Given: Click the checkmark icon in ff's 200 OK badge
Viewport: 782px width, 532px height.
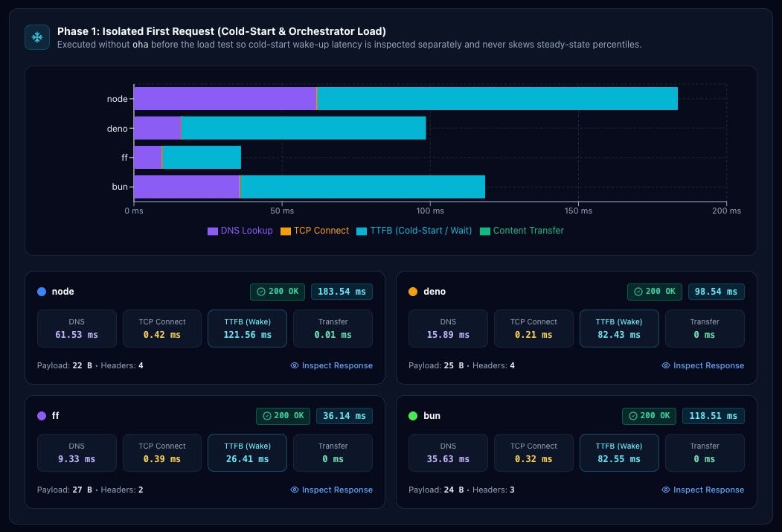Looking at the screenshot, I should click(x=267, y=416).
